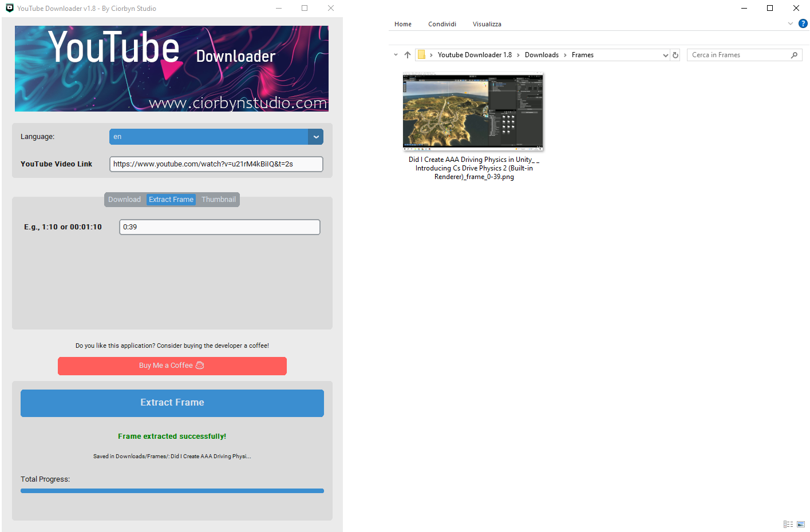Click the blue Help icon in Explorer
Screen dimensions: 810x532
[803, 23]
